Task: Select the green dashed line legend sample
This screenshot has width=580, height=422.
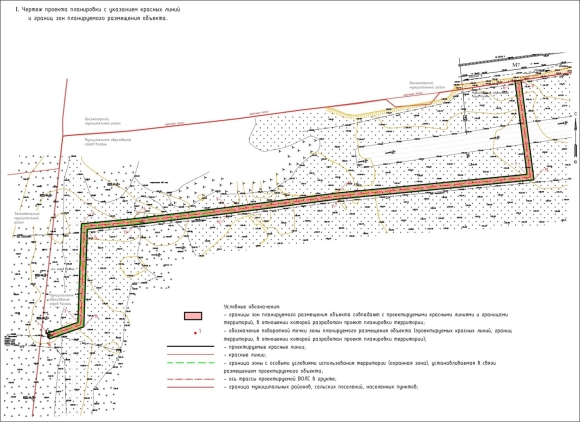Action: tap(190, 363)
